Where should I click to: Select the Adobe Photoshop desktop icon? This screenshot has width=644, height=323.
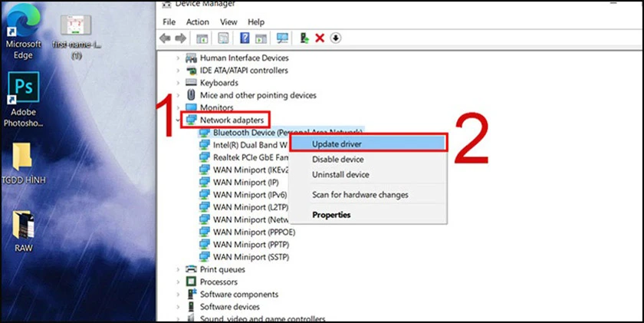click(x=23, y=99)
